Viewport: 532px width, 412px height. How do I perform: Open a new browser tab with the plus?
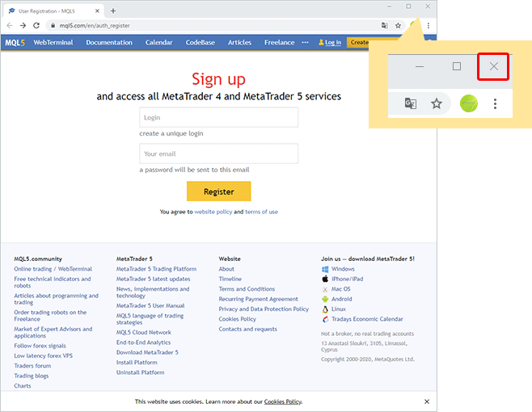point(113,11)
